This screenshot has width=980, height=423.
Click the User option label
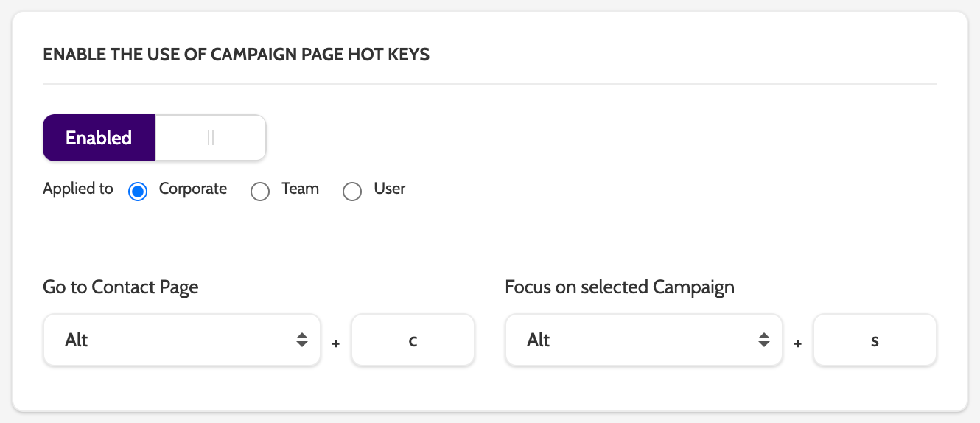pyautogui.click(x=390, y=189)
